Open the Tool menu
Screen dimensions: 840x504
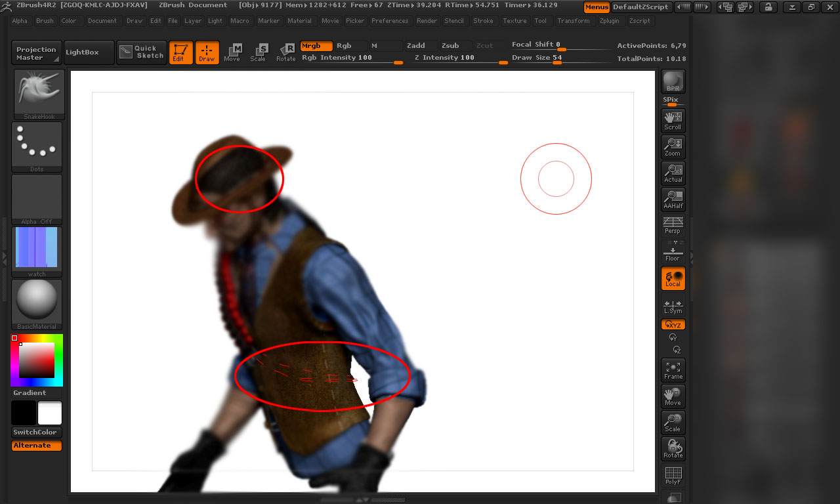[541, 20]
